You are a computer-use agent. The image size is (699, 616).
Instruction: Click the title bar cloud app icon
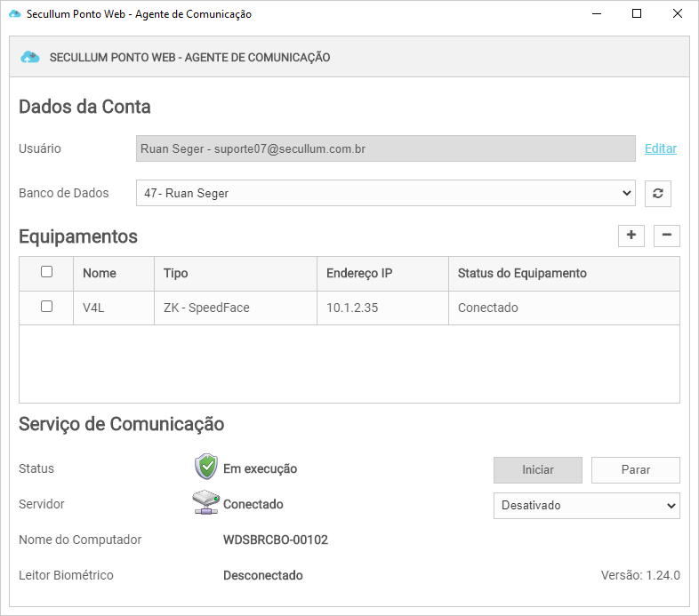coord(15,14)
